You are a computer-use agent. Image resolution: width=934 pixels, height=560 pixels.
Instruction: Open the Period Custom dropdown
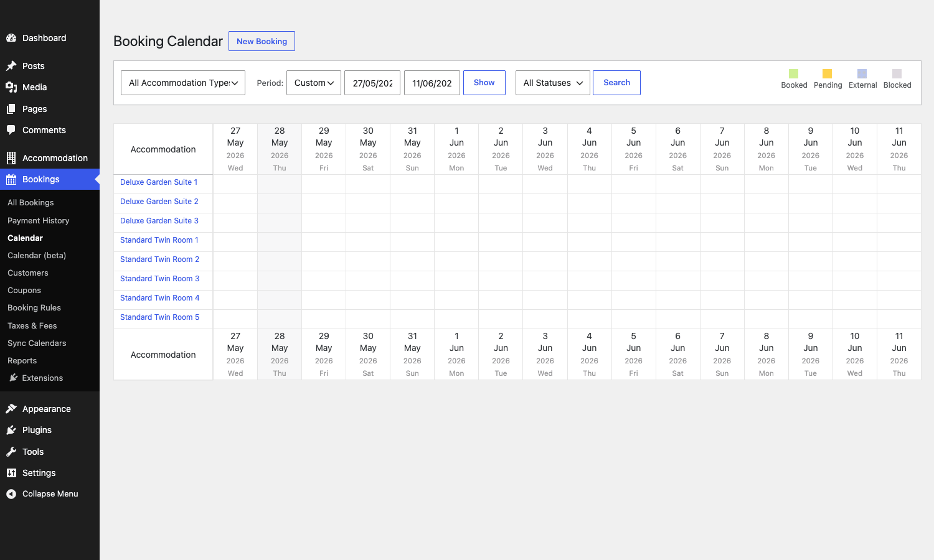(x=314, y=83)
